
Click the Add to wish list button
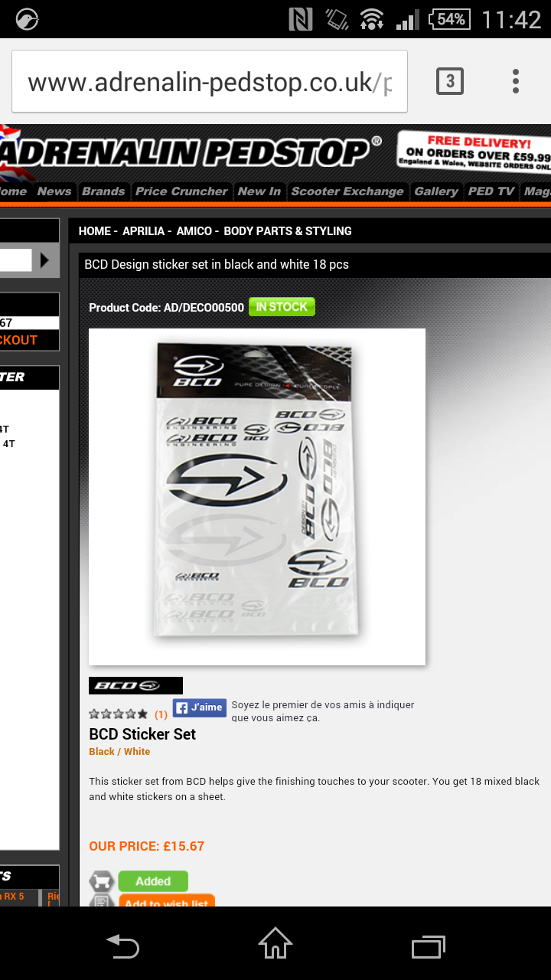coord(167,901)
